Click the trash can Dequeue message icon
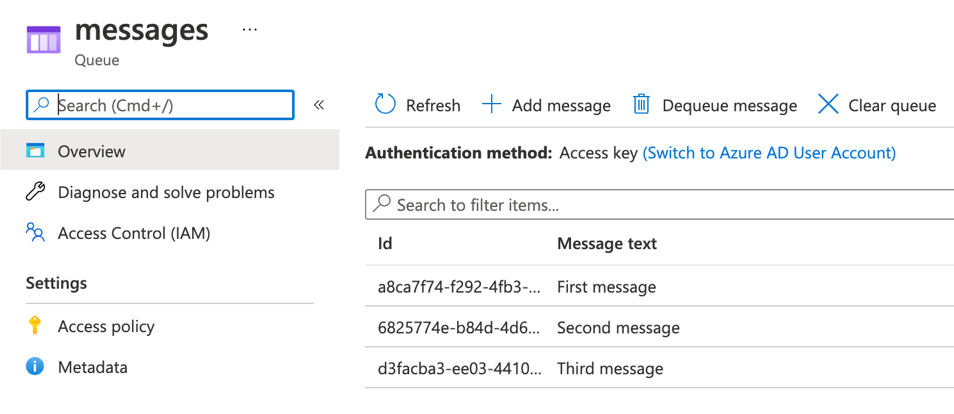The height and width of the screenshot is (414, 954). tap(641, 105)
